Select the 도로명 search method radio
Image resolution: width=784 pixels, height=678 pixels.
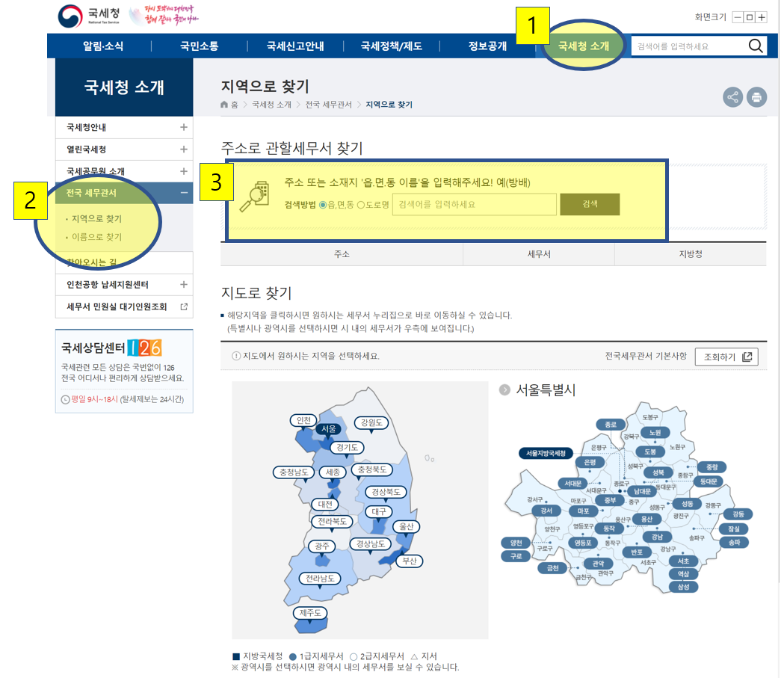pyautogui.click(x=360, y=205)
